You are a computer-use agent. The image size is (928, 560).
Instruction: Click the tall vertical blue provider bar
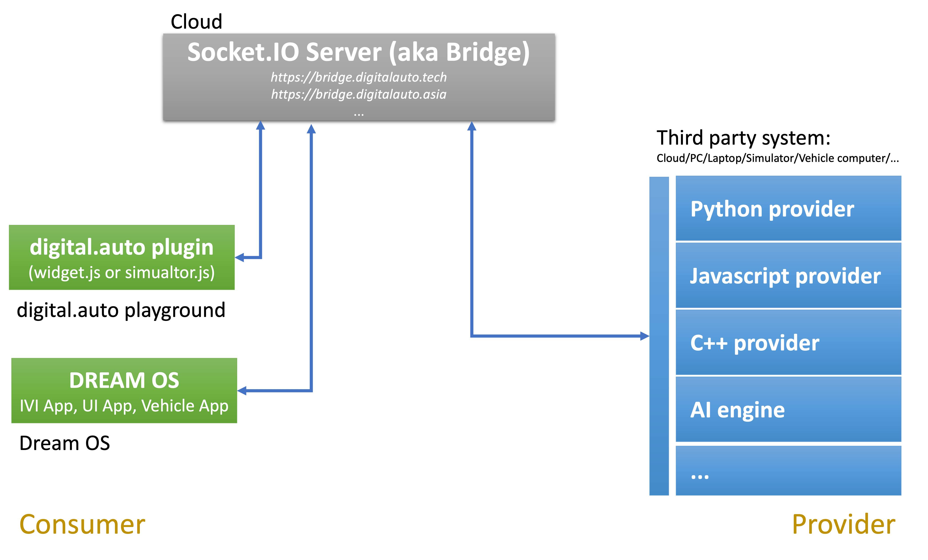tap(659, 336)
